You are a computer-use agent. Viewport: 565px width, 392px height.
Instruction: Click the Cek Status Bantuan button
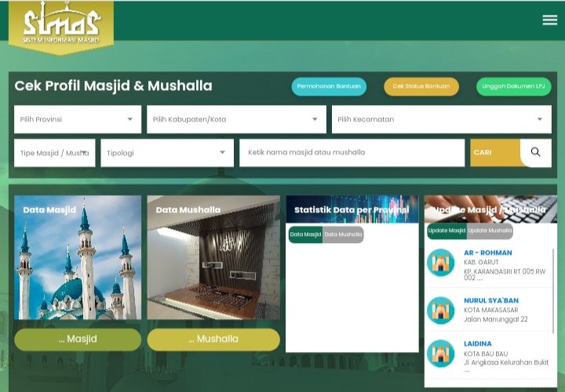pyautogui.click(x=421, y=86)
